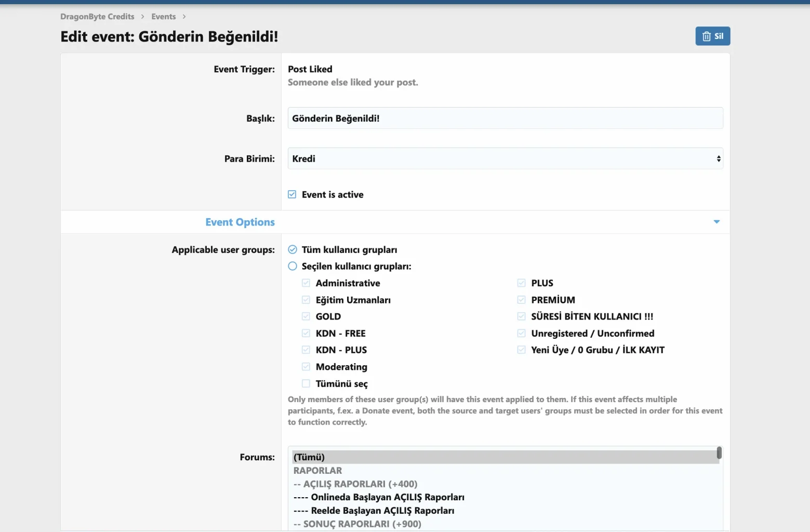Toggle the Event is active checkbox

pos(292,194)
